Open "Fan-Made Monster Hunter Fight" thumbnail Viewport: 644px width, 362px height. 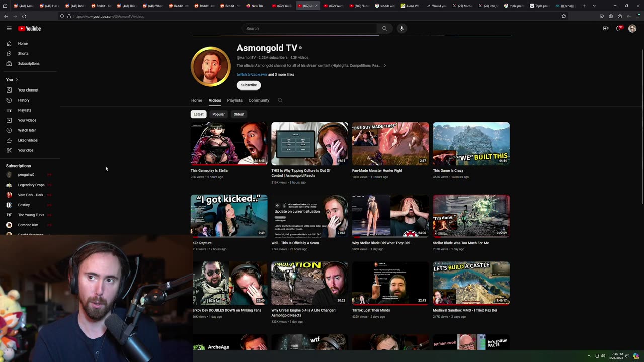click(390, 144)
